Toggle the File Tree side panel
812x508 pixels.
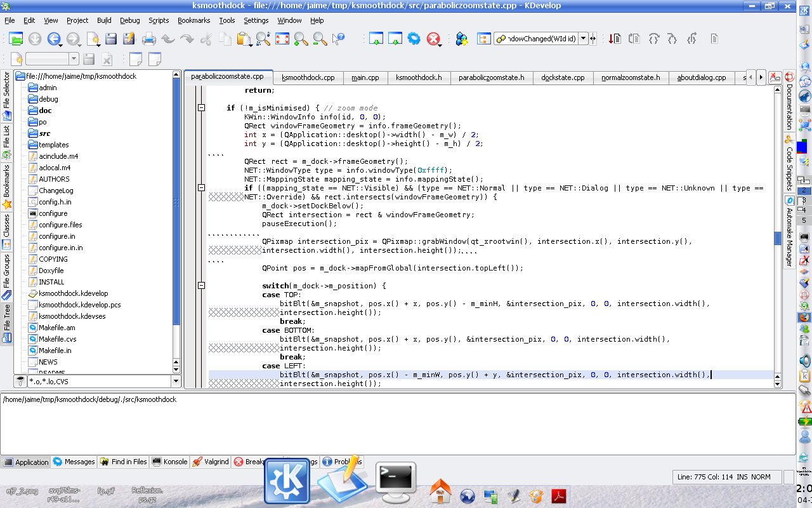tap(6, 324)
